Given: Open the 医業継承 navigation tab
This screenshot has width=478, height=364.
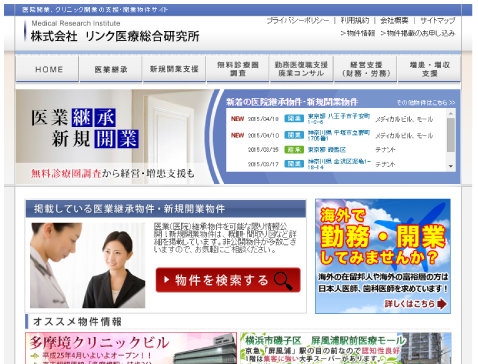Looking at the screenshot, I should 111,69.
